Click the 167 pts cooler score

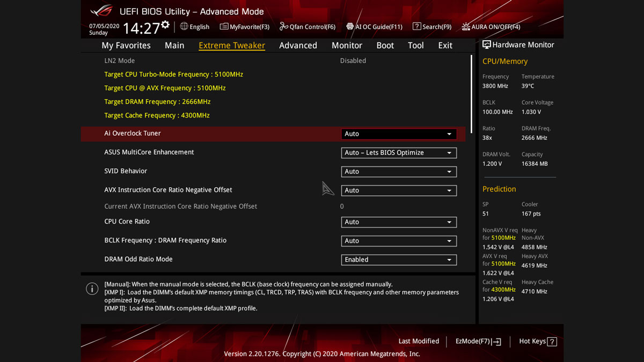pyautogui.click(x=531, y=213)
